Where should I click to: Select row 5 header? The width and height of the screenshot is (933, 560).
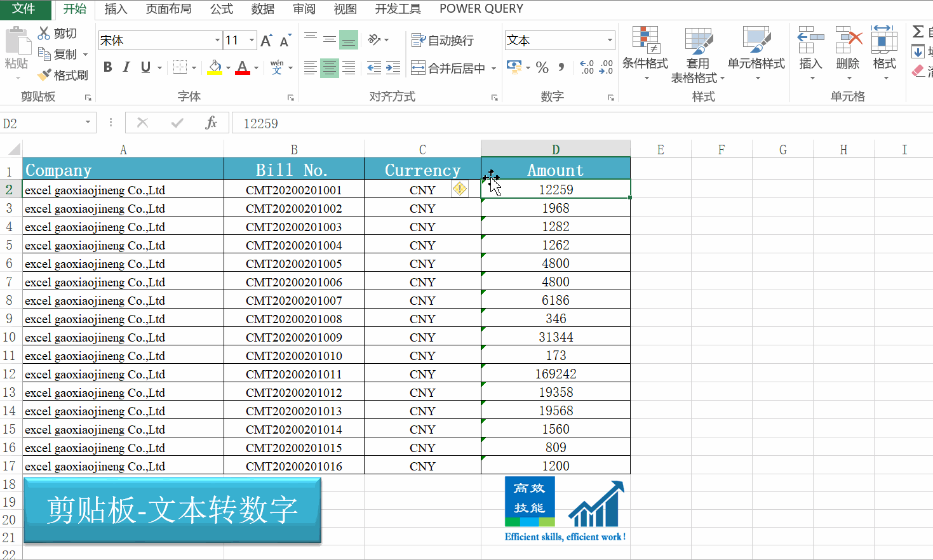coord(10,245)
